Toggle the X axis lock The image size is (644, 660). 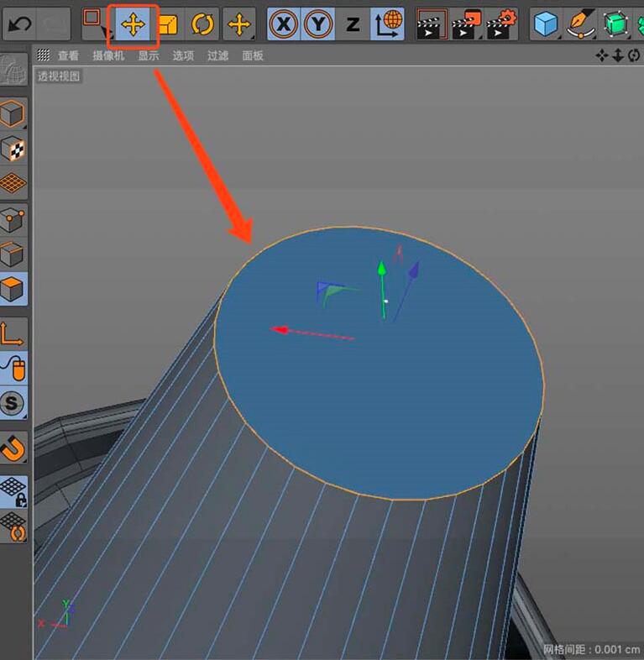(x=284, y=24)
